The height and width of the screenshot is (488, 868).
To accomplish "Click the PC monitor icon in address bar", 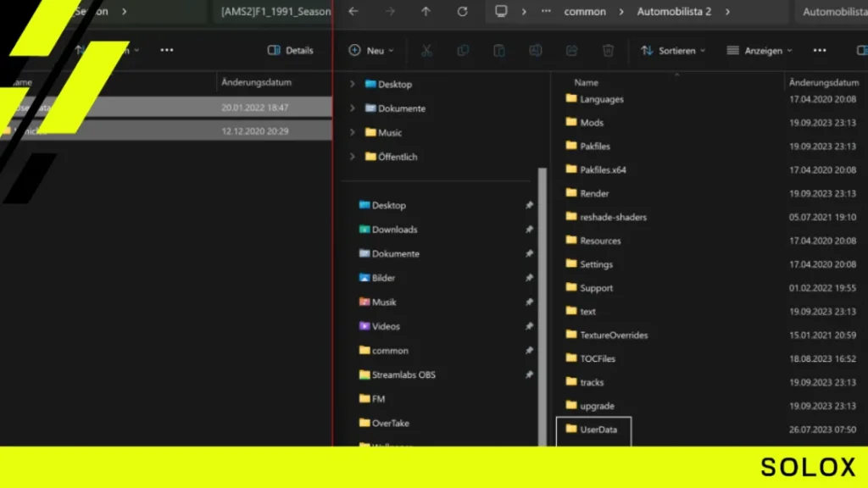I will click(501, 11).
